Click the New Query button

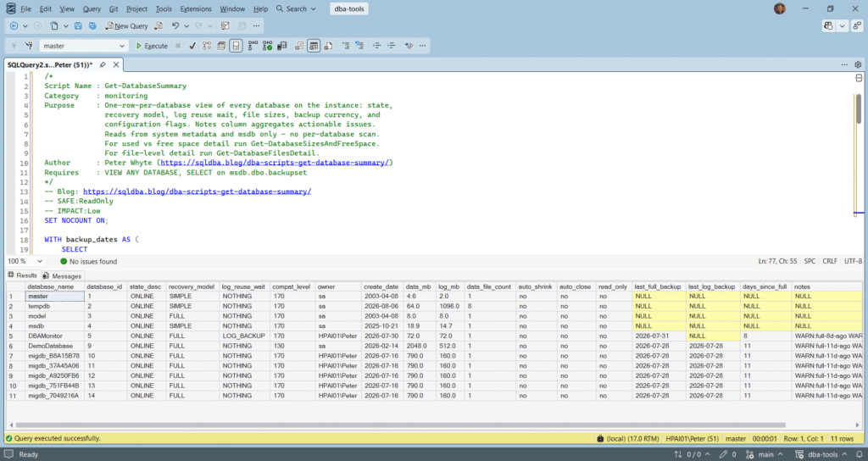pos(127,26)
